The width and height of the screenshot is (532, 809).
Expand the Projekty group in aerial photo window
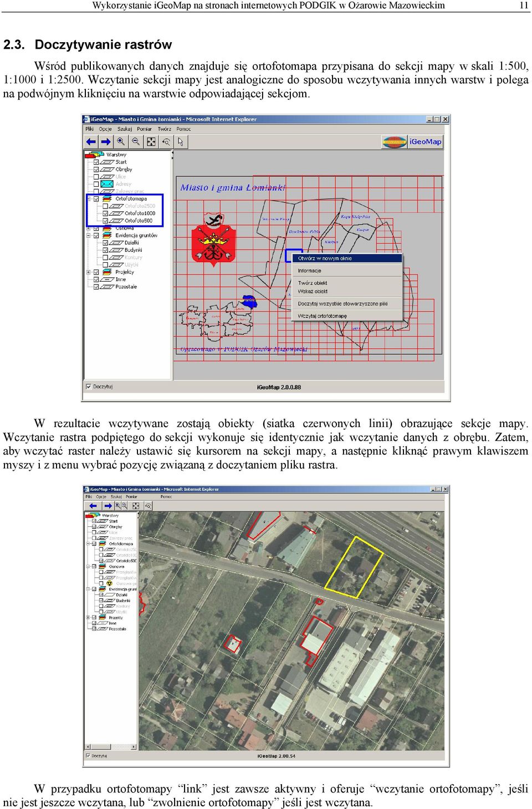[88, 618]
